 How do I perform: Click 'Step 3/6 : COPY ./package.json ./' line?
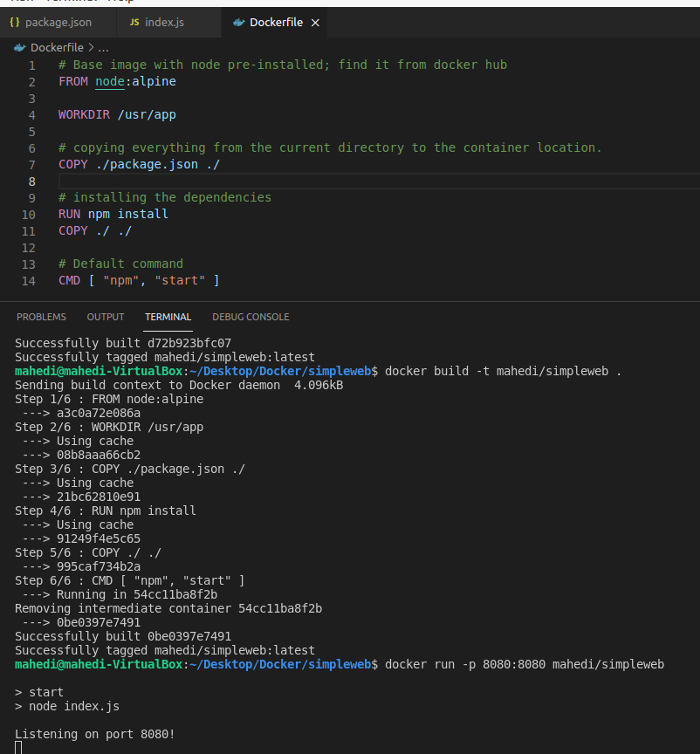[x=130, y=469]
